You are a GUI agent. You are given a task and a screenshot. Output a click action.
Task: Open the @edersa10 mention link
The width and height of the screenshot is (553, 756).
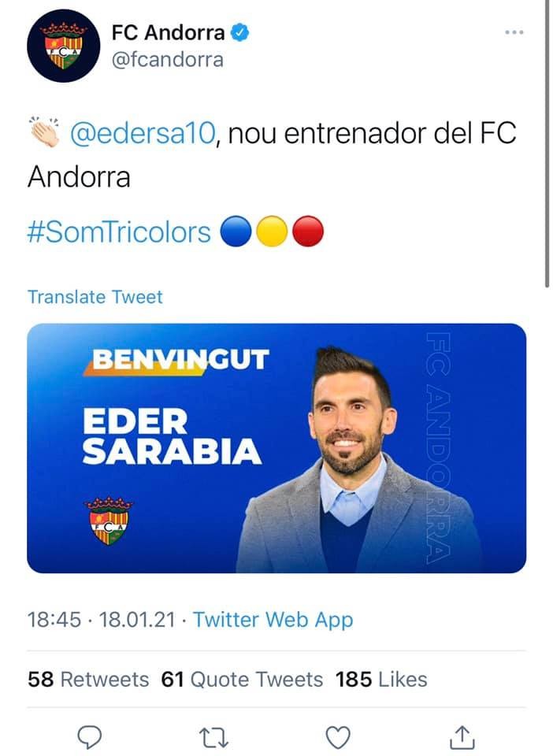pyautogui.click(x=143, y=133)
